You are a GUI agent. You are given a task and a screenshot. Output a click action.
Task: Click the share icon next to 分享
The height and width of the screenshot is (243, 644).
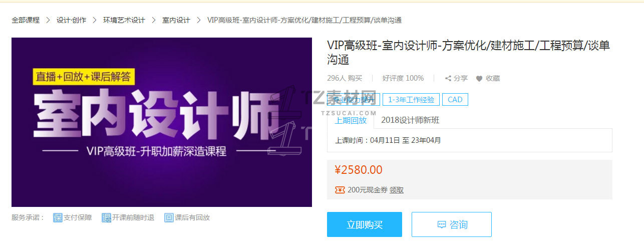[448, 79]
